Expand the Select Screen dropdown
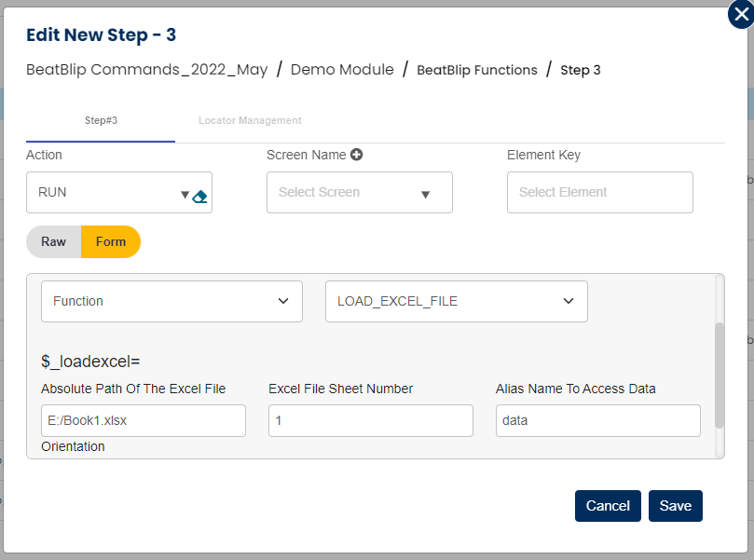This screenshot has width=754, height=560. pyautogui.click(x=425, y=194)
